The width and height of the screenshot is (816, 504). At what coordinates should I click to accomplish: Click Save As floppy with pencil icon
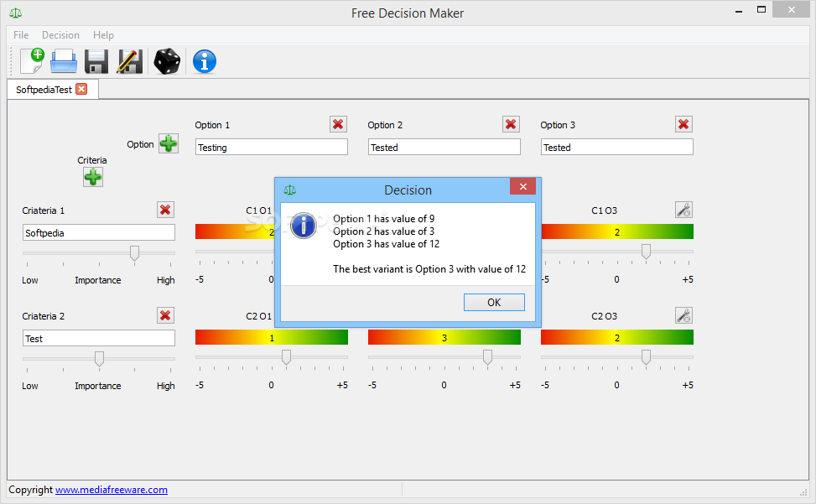pos(130,61)
